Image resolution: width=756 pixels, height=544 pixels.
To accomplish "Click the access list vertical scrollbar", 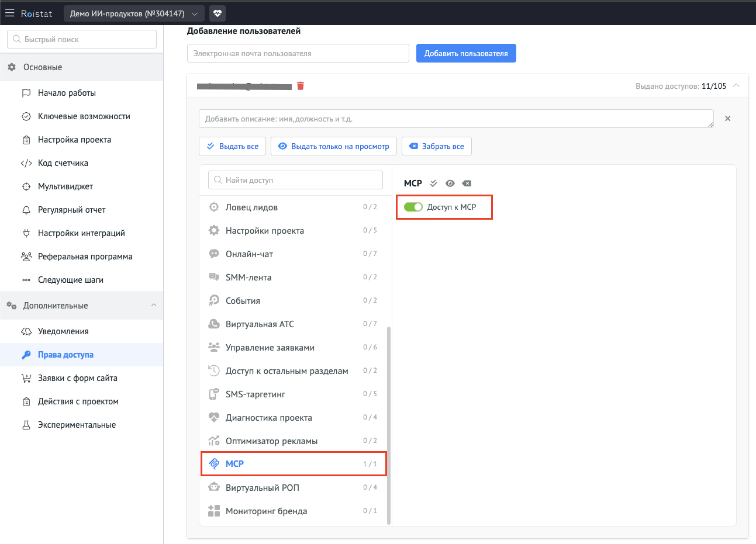I will 389,425.
